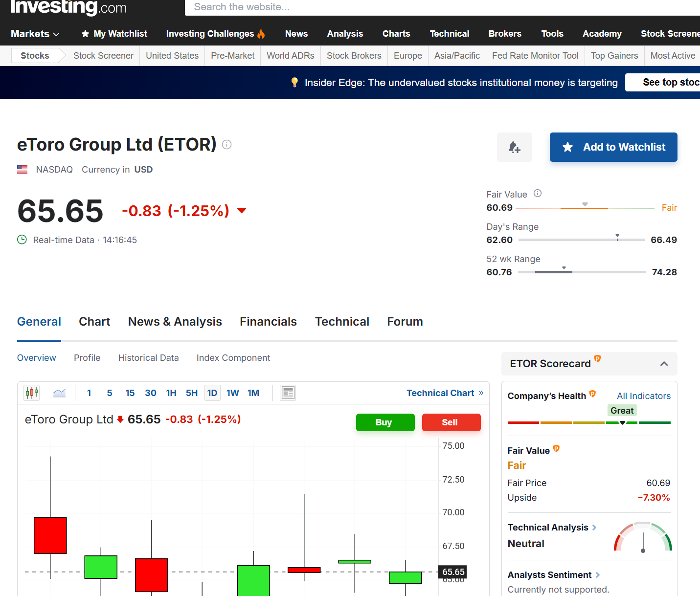This screenshot has width=700, height=596.
Task: Click the red down-arrow next to price change
Action: pyautogui.click(x=242, y=211)
